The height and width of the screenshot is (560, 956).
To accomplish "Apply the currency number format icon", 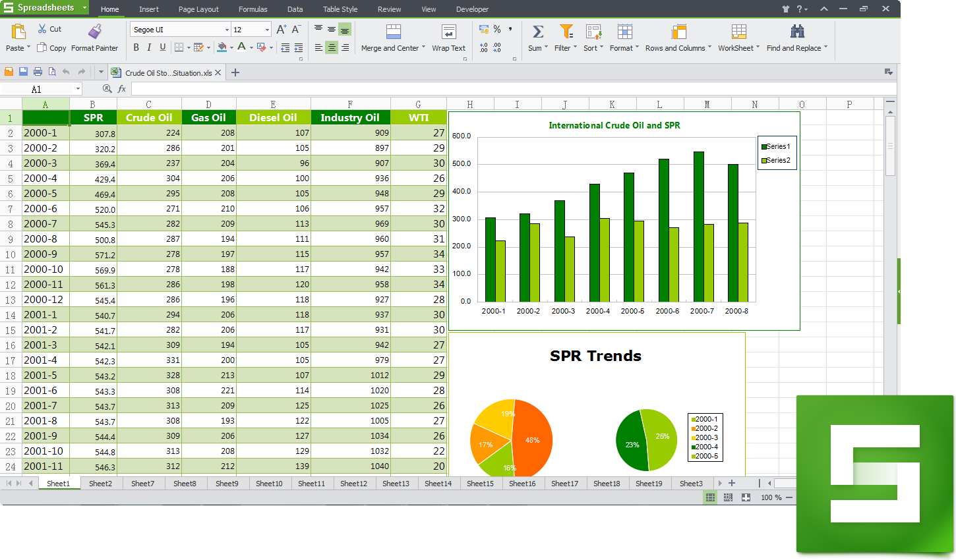I will (484, 30).
